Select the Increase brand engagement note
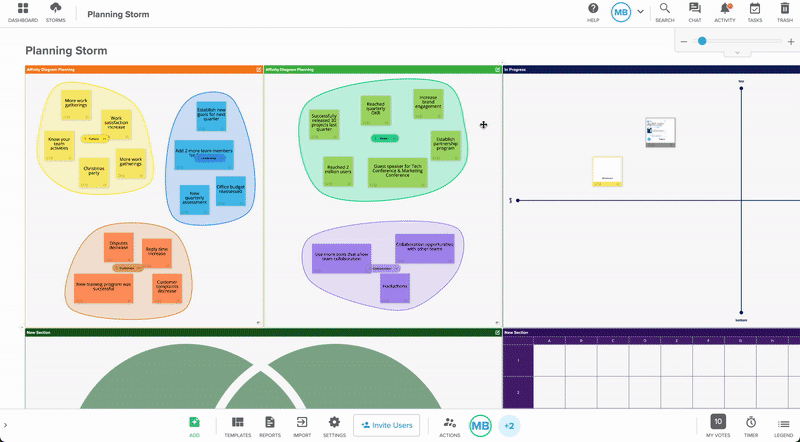Viewport: 800px width, 442px height. coord(428,104)
